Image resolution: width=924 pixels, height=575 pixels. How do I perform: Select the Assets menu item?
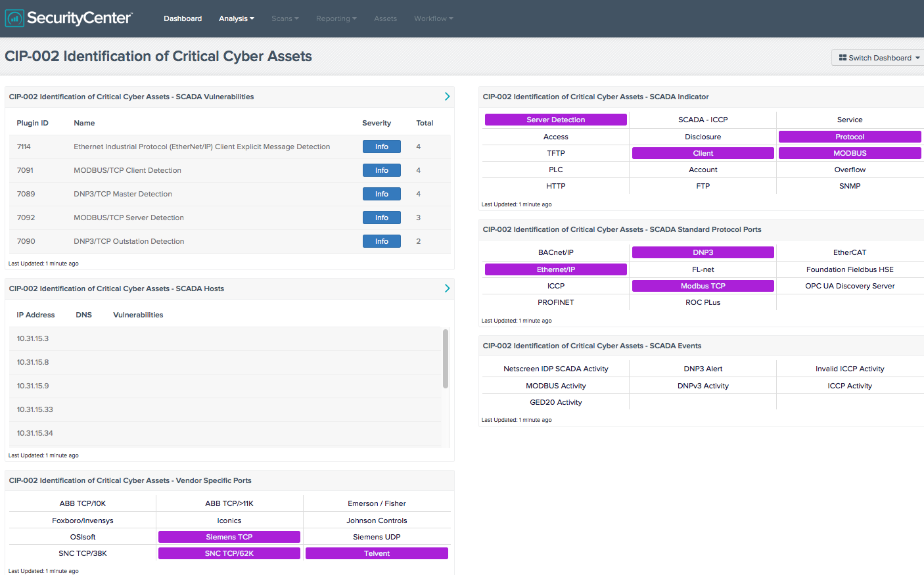point(385,18)
